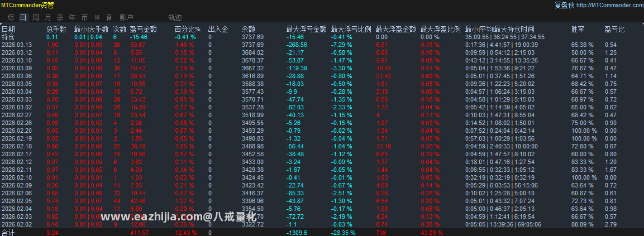Open the 月 monthly tab
This screenshot has width=644, height=236.
(48, 18)
